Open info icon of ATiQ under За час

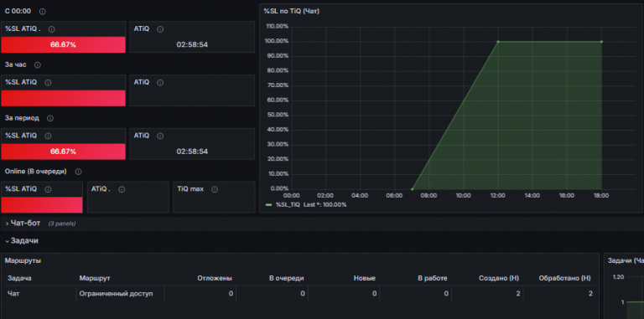click(x=160, y=82)
